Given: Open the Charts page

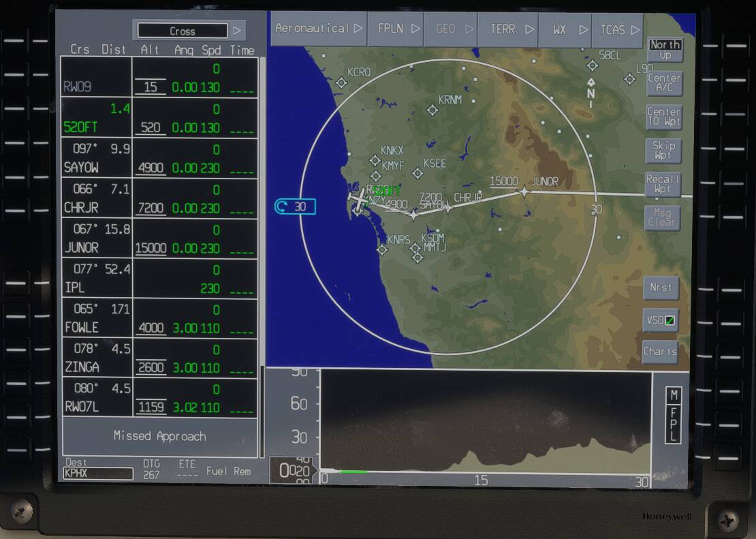Looking at the screenshot, I should tap(659, 352).
